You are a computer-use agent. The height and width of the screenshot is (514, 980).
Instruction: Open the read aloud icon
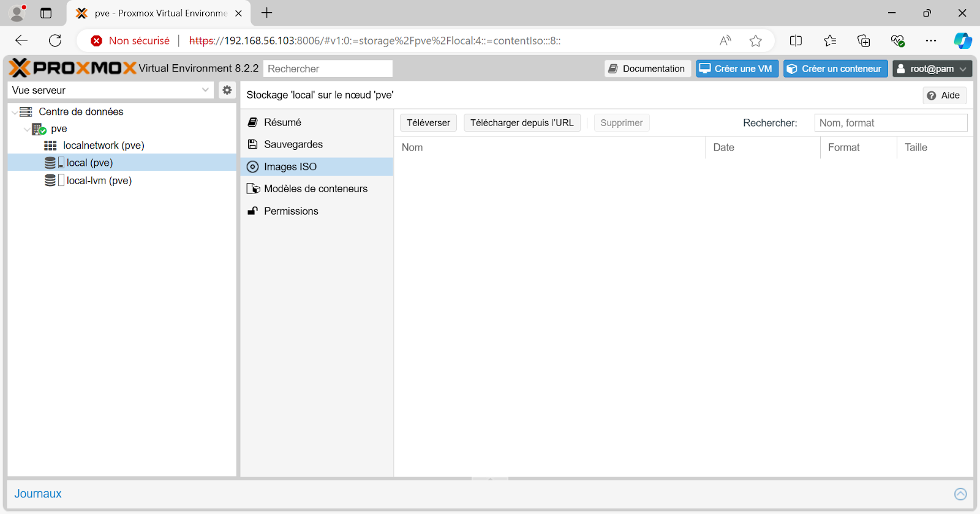pos(725,40)
